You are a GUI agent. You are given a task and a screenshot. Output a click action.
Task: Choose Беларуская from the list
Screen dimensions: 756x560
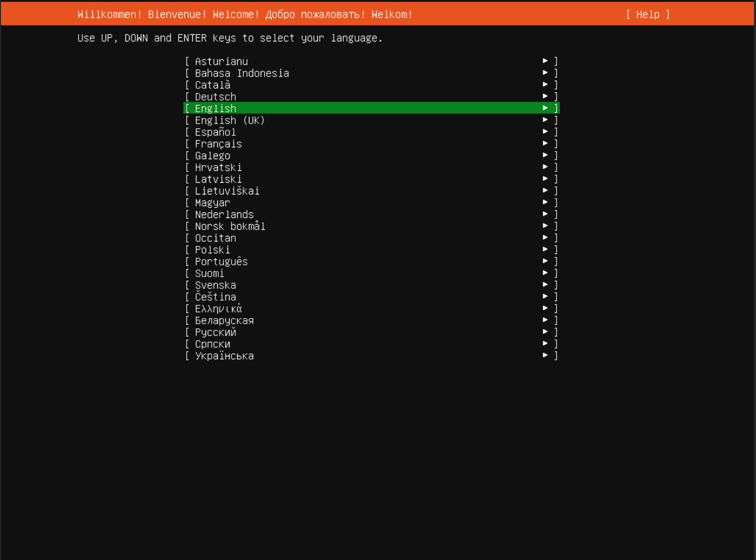224,320
